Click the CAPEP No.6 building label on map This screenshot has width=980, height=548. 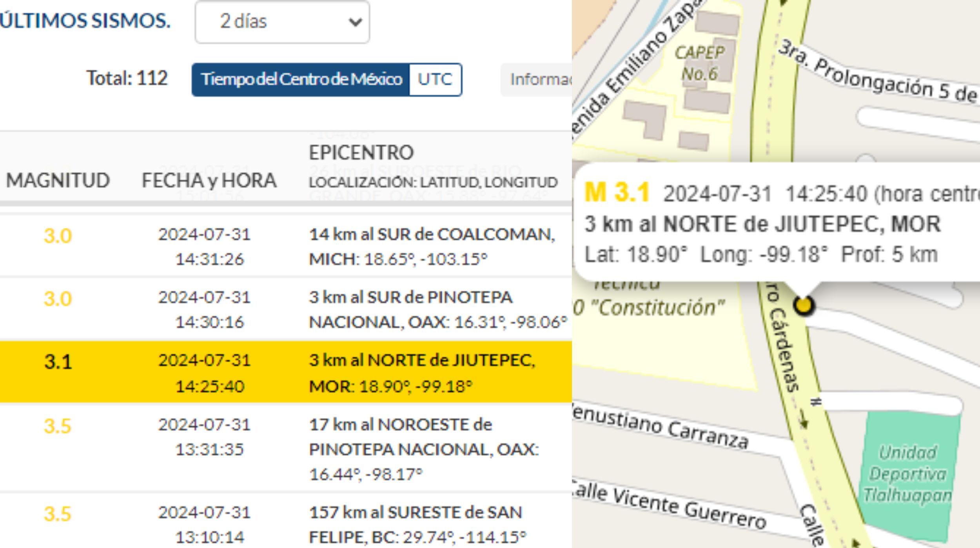(x=700, y=63)
